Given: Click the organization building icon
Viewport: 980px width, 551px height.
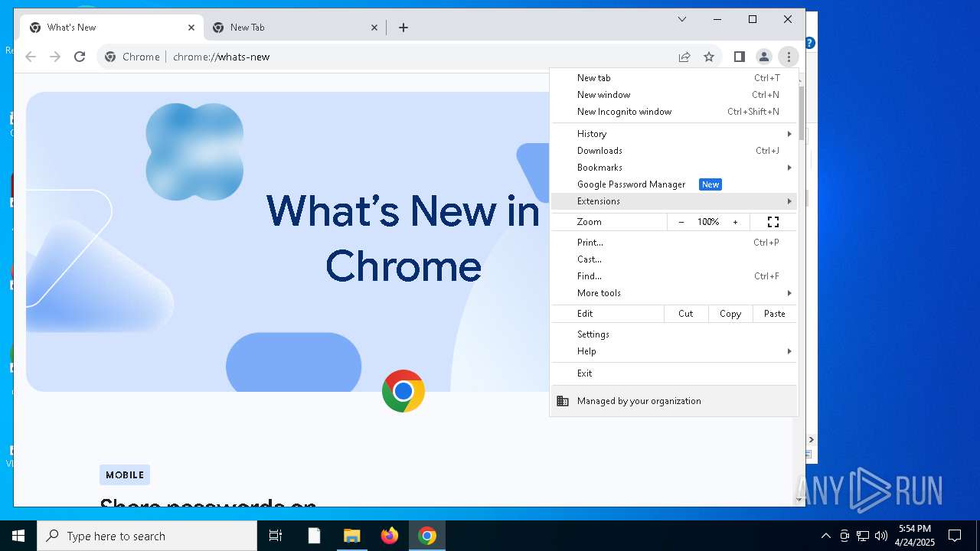Looking at the screenshot, I should [563, 401].
